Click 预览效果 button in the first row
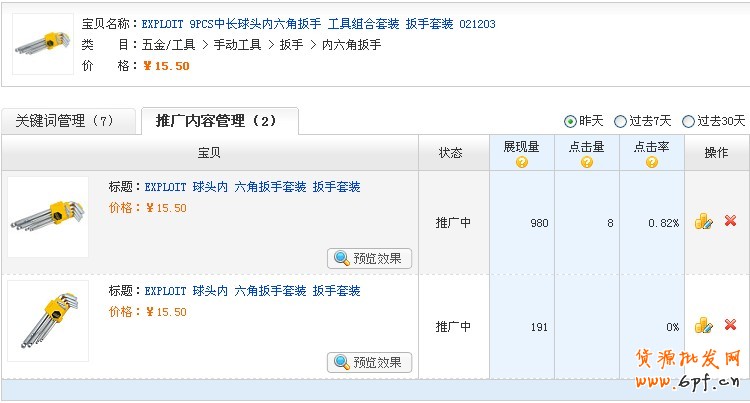 coord(369,258)
